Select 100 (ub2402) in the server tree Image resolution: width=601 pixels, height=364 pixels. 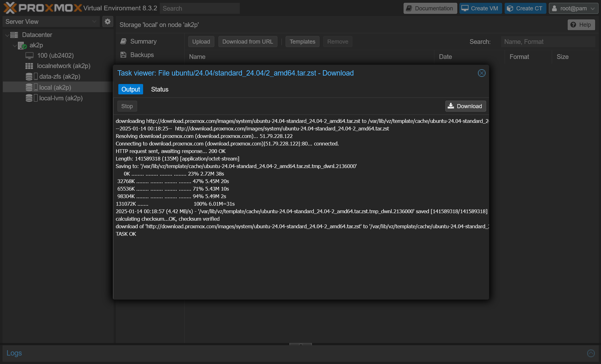[55, 55]
